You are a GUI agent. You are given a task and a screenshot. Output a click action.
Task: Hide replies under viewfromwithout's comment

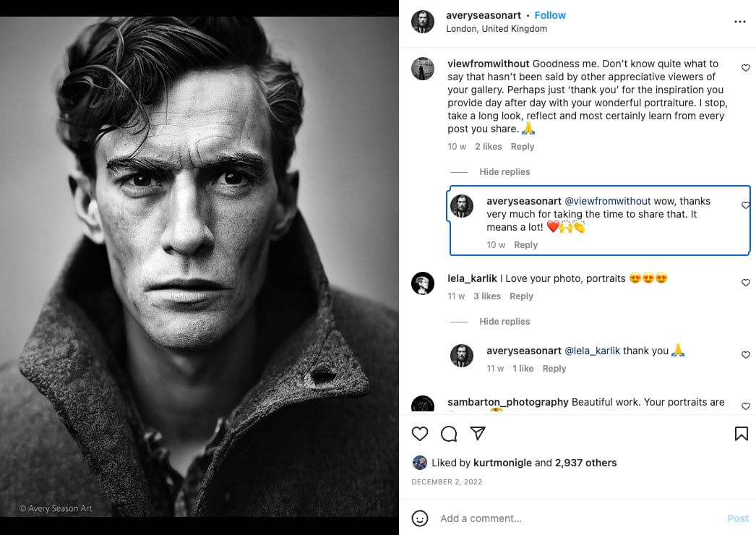(504, 172)
